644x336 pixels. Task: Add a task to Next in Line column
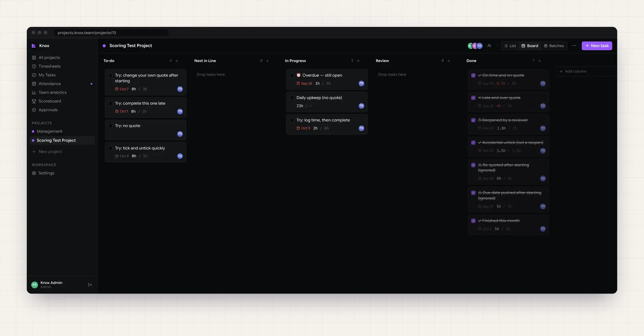(268, 61)
